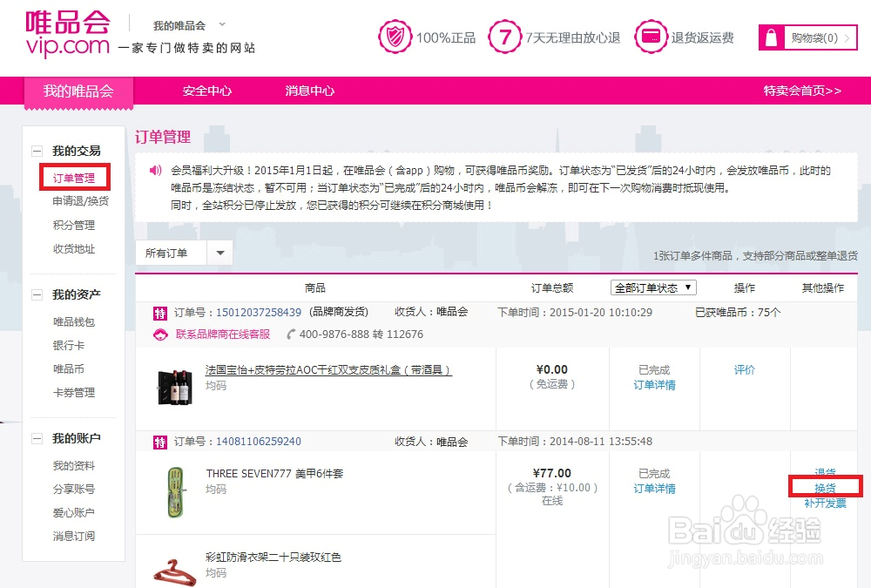871x588 pixels.
Task: Click the 补开发票 invoice link
Action: click(825, 504)
